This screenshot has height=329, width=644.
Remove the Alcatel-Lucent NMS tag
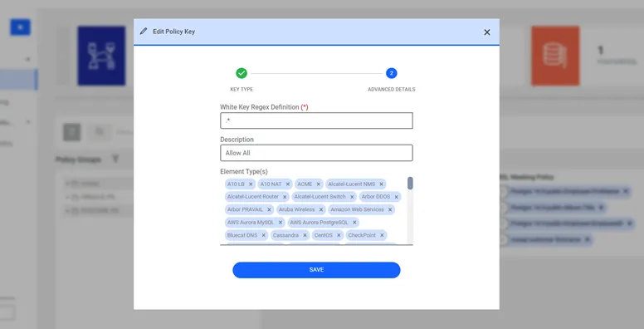(381, 184)
